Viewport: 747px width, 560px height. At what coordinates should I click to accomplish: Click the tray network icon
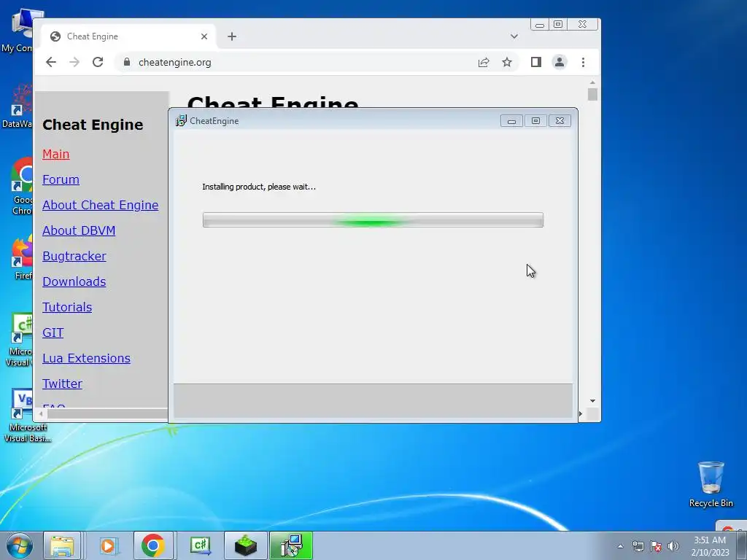point(638,546)
